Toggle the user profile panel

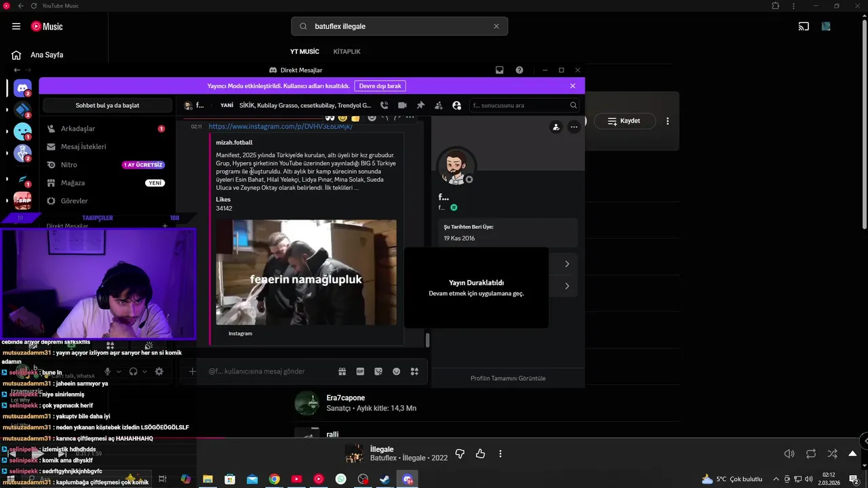pos(456,106)
